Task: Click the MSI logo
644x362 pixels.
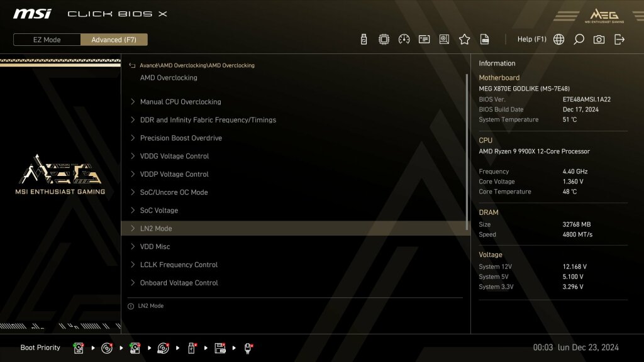Action: point(32,14)
